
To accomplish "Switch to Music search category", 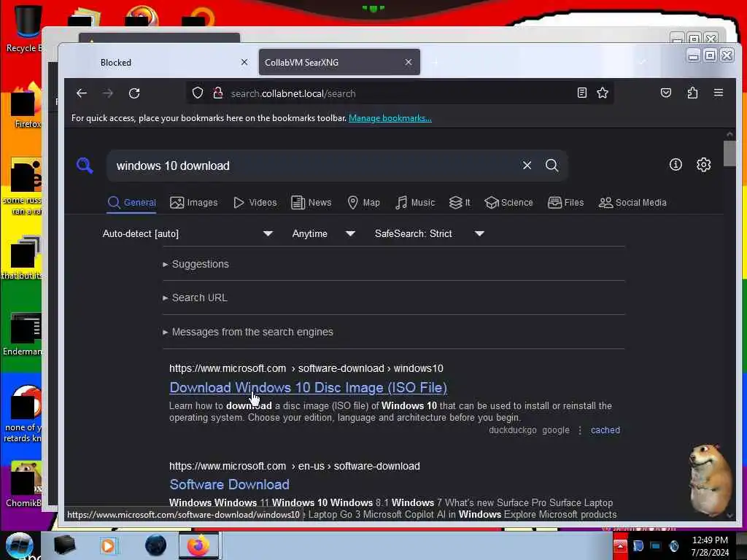I will (415, 203).
